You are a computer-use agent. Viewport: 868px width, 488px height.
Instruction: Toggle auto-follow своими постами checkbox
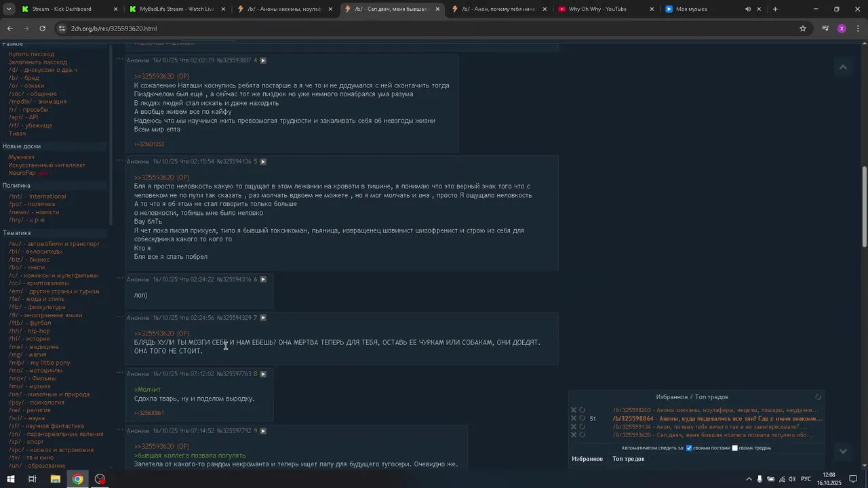click(689, 448)
